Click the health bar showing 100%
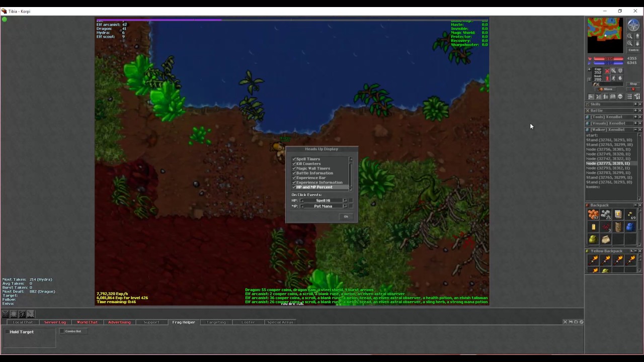The width and height of the screenshot is (644, 362). [x=608, y=59]
